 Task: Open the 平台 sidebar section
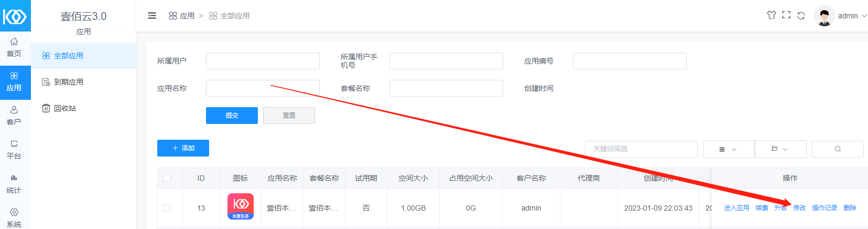click(14, 150)
